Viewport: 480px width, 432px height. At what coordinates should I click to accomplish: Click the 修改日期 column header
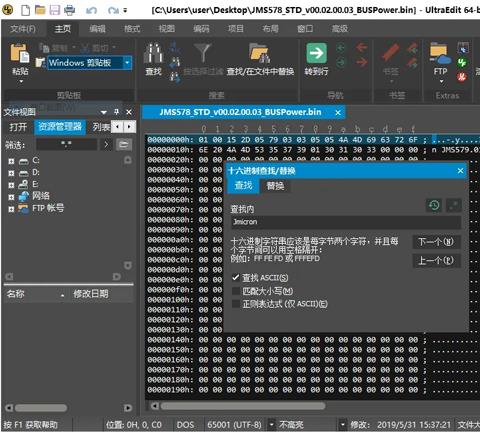click(x=100, y=294)
